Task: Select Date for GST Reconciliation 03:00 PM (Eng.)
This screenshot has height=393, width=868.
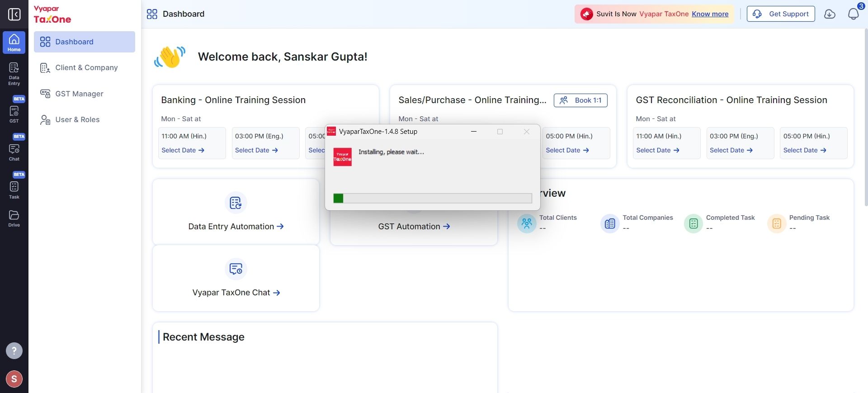Action: pos(731,150)
